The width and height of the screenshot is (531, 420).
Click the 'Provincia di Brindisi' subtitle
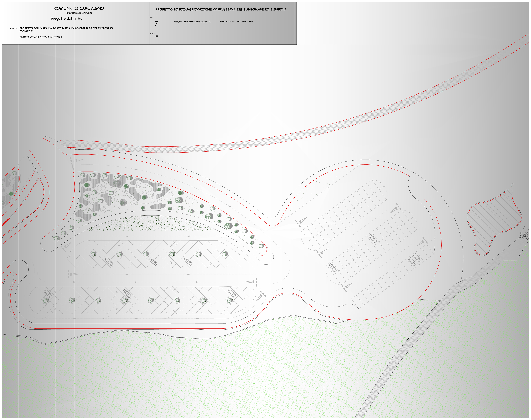[78, 13]
